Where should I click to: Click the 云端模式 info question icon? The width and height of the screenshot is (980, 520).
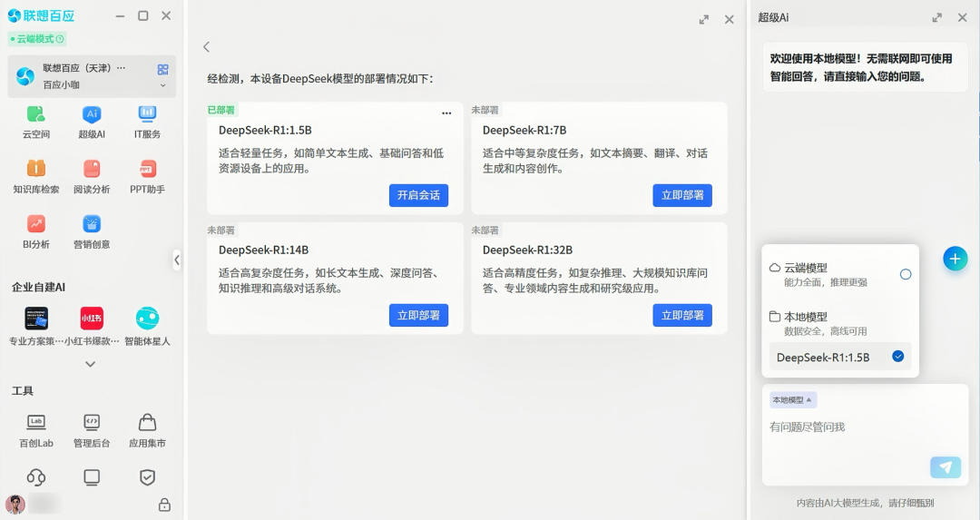coord(60,39)
